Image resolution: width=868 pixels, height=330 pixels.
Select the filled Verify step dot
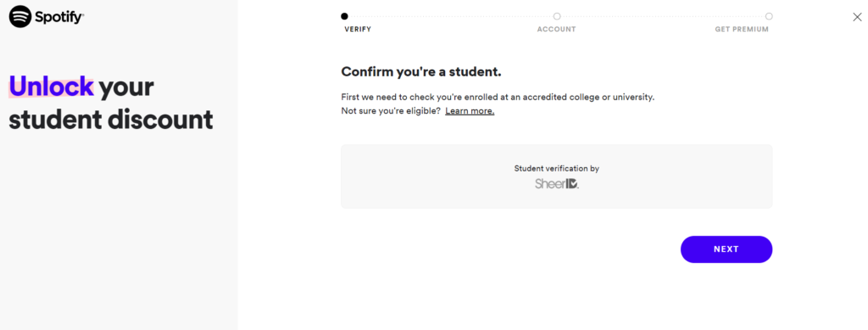[x=344, y=16]
